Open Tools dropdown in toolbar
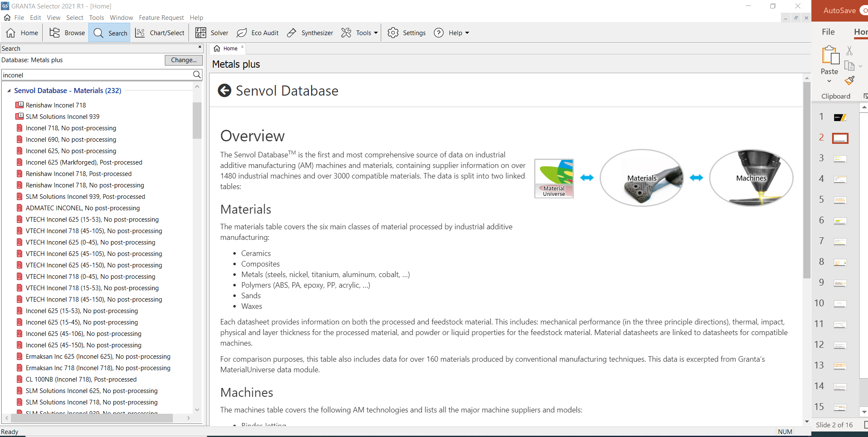Image resolution: width=868 pixels, height=437 pixels. (360, 33)
